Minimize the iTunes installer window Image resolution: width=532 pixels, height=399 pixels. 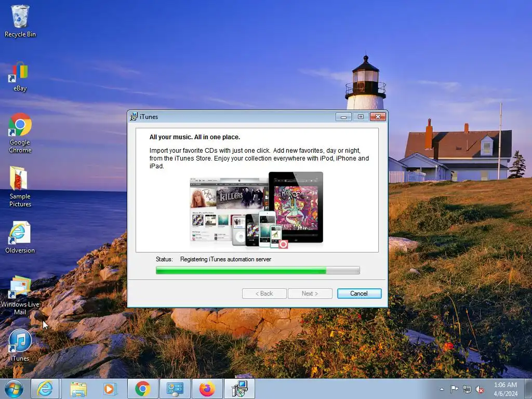pos(343,117)
